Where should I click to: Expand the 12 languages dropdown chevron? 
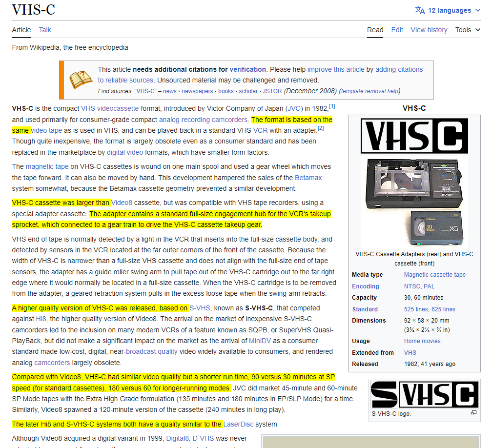coord(477,10)
